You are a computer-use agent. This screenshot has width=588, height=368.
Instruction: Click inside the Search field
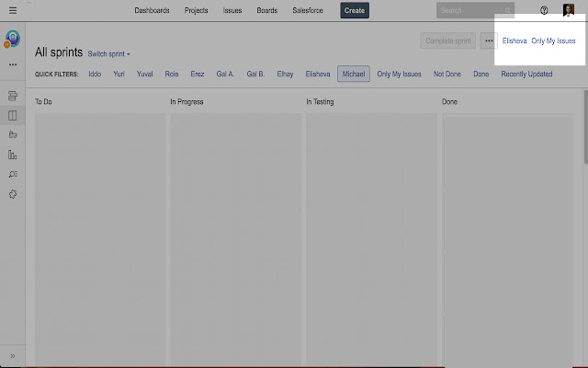pyautogui.click(x=475, y=10)
